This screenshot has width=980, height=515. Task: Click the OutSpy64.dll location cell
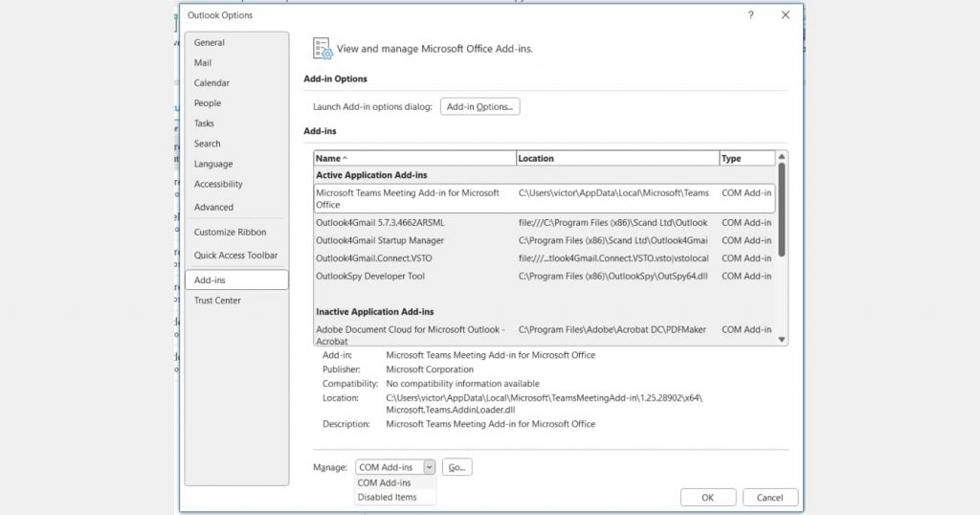coord(612,276)
